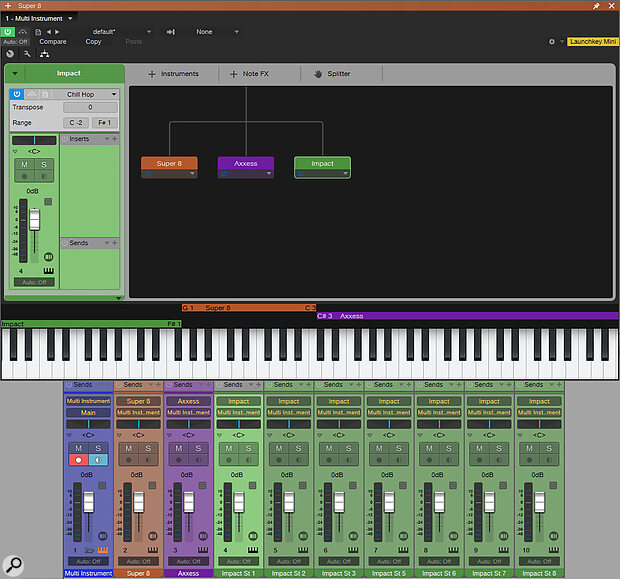Viewport: 620px width, 579px height.
Task: Pin the Super 8 plugin window
Action: (596, 6)
